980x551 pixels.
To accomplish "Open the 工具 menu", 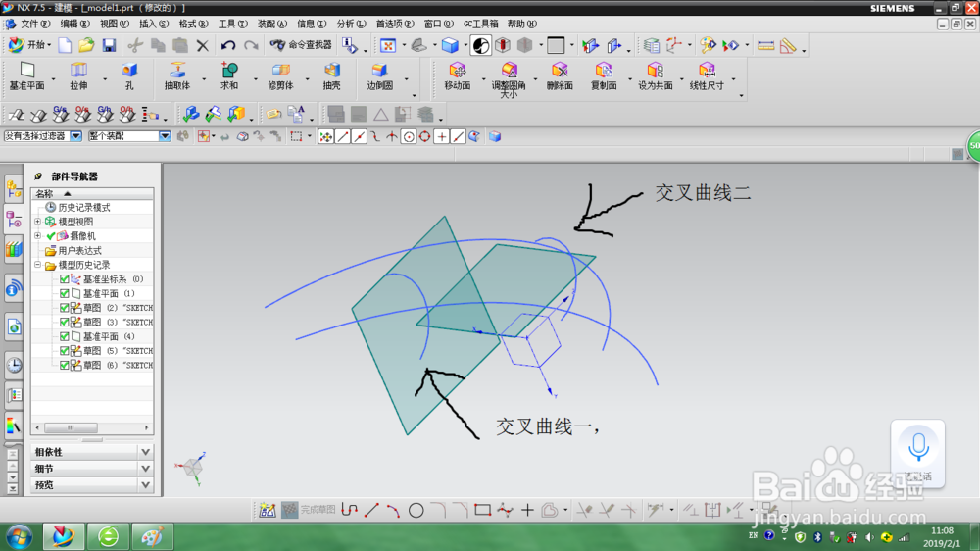I will (x=232, y=24).
